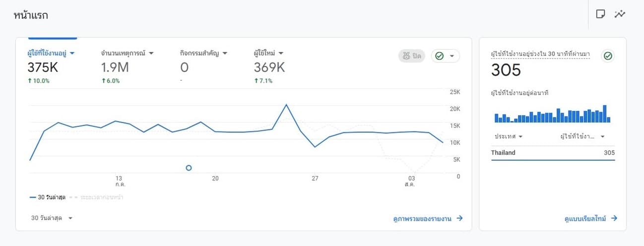Toggle the anomaly detection ปิด switch
Screen dimensions: 644x246
pyautogui.click(x=411, y=56)
